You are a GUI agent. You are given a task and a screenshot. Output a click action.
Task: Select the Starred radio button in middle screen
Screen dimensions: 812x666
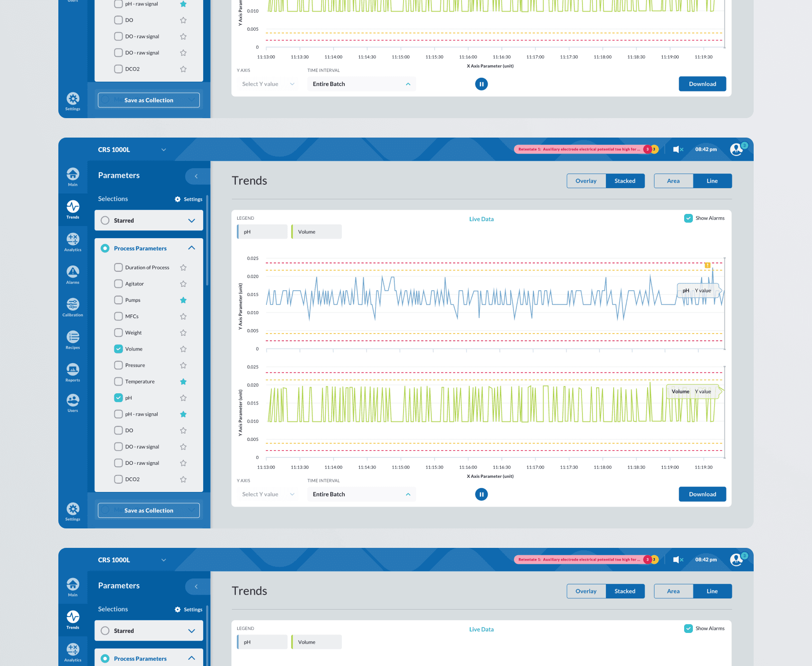pos(105,221)
